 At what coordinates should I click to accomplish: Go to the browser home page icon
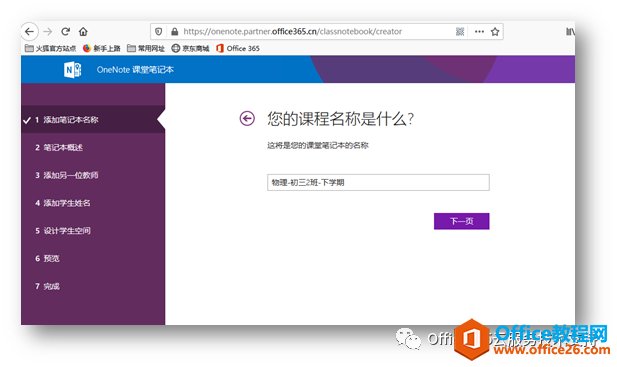pyautogui.click(x=83, y=31)
